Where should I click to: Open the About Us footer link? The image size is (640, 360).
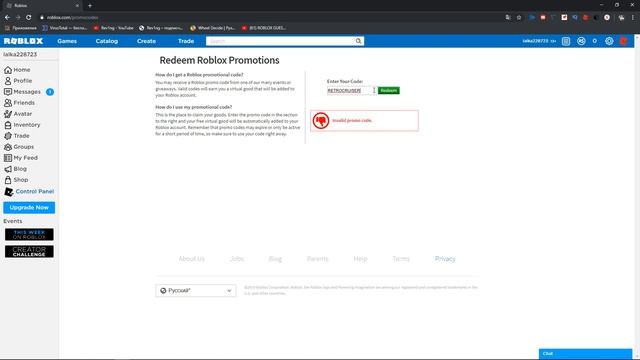point(191,259)
